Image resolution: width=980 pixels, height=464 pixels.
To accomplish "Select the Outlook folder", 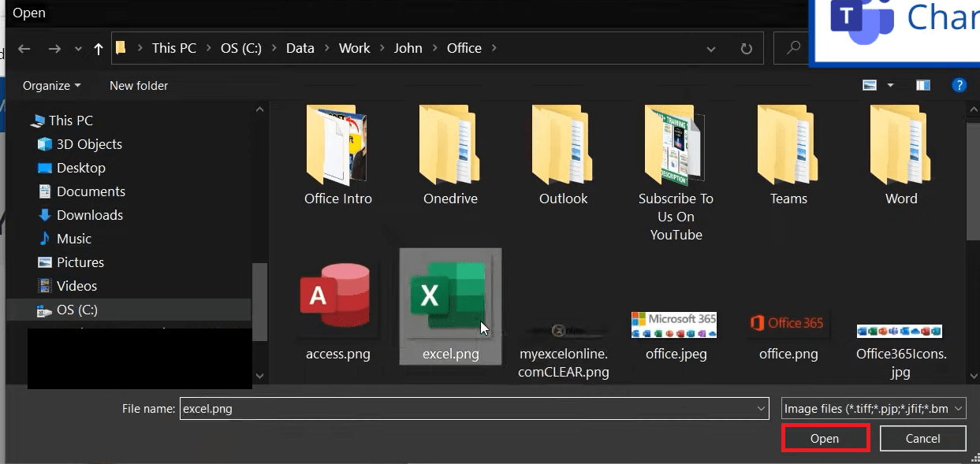I will click(563, 156).
